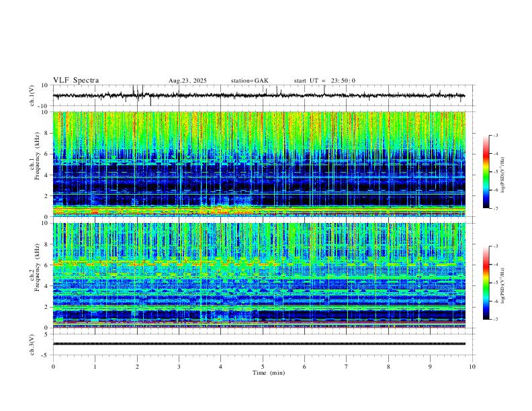Screen dimensions: 532x411
Task: Click the lower ch.2 PSD color bar
Action: (486, 283)
